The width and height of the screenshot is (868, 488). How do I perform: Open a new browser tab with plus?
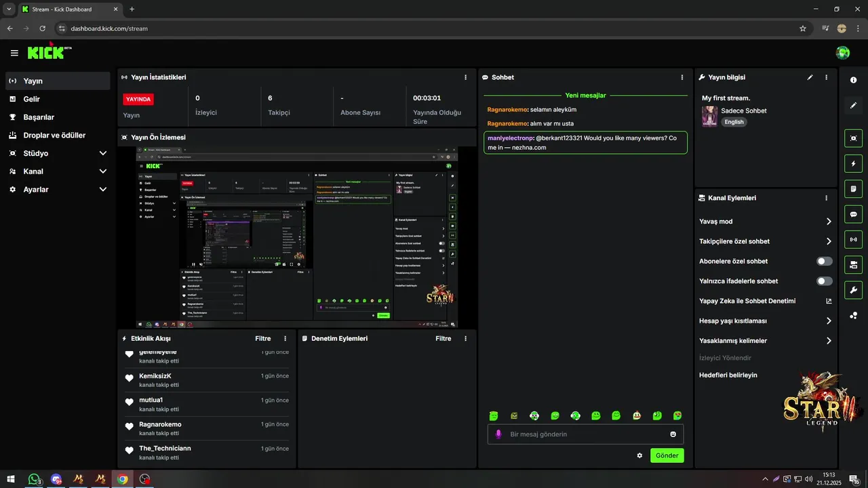pyautogui.click(x=132, y=9)
